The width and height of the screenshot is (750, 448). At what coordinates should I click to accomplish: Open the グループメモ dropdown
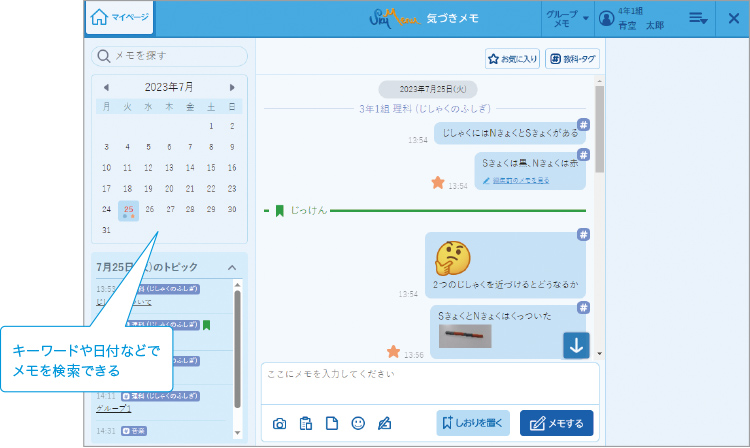coord(566,18)
